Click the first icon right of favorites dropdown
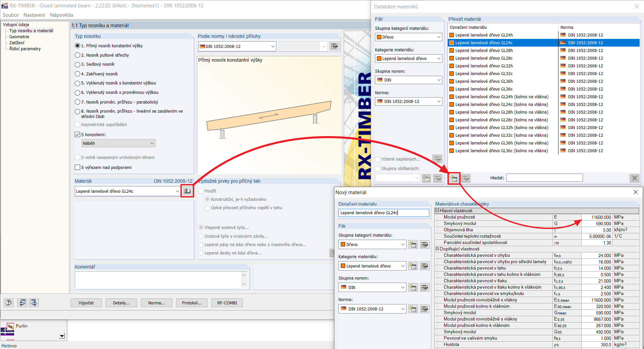Viewport: 644px width, 349px height. point(426,178)
